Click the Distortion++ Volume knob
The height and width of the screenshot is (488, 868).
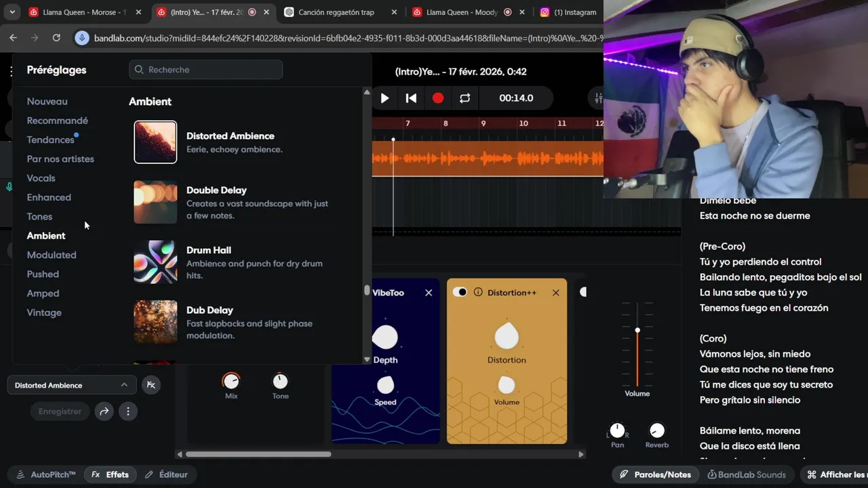point(507,385)
